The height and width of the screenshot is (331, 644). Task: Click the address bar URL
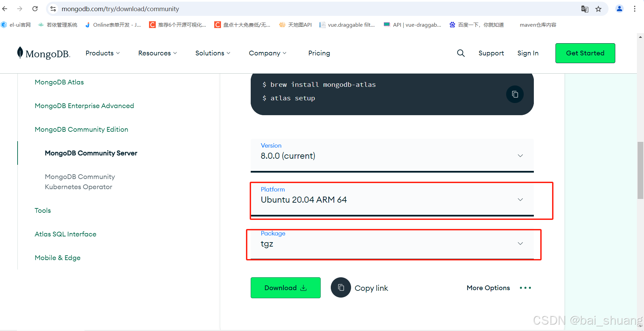pos(120,9)
